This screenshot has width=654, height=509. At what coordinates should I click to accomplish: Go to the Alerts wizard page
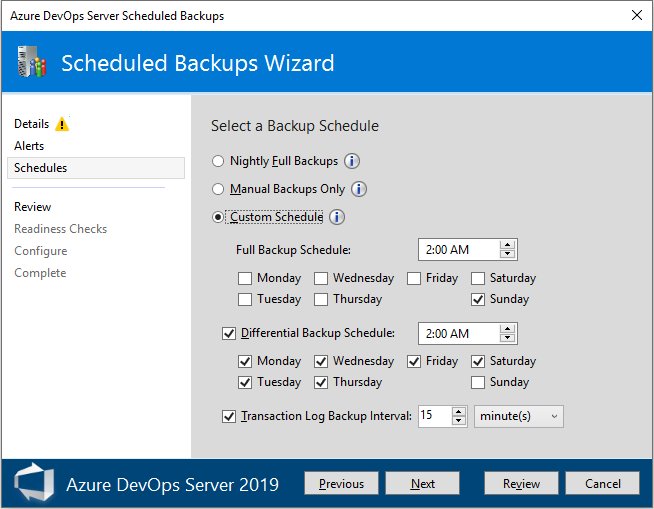[x=29, y=146]
